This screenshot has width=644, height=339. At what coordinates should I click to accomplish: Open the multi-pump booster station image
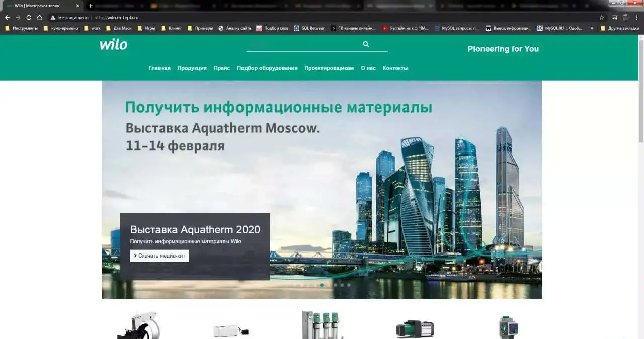(x=321, y=325)
